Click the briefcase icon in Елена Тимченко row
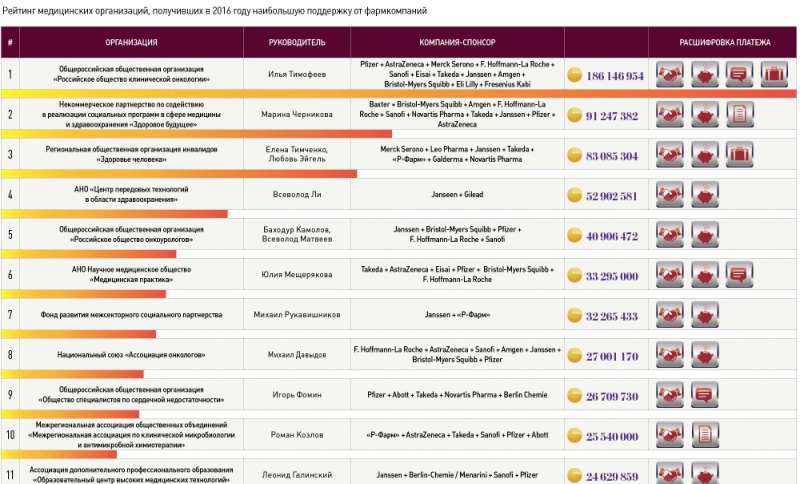Image resolution: width=800 pixels, height=484 pixels. click(x=739, y=155)
